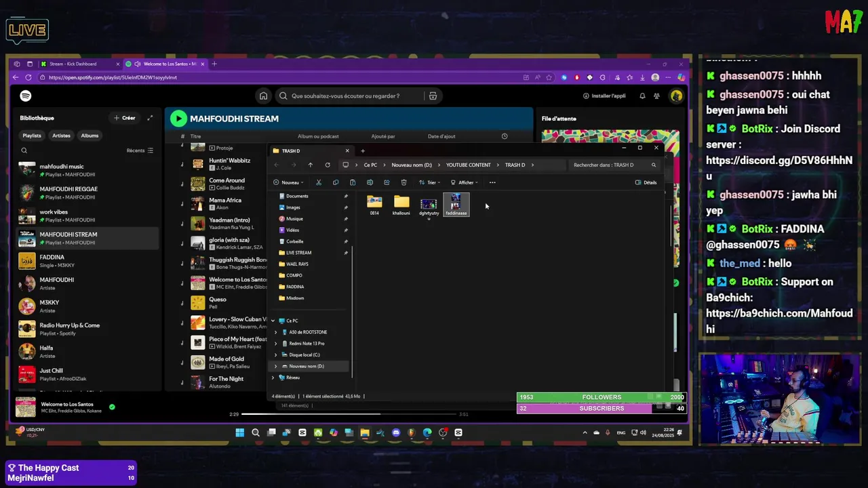This screenshot has width=868, height=488.
Task: Open File Explorer from taskbar
Action: 365,432
